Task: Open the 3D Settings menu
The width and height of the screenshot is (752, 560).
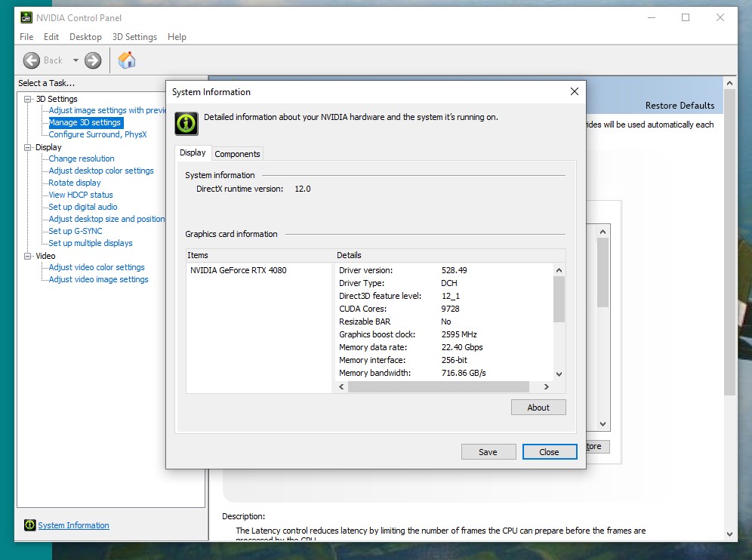Action: pos(134,37)
